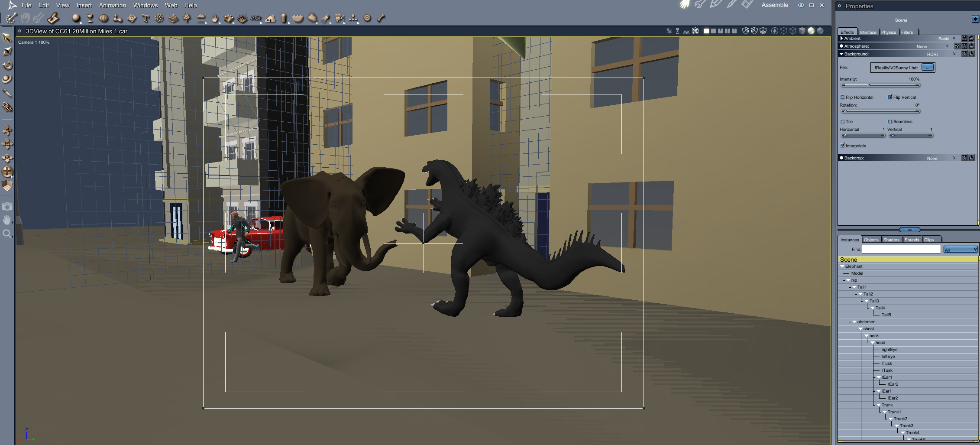Switch to the Physics tab

[888, 32]
